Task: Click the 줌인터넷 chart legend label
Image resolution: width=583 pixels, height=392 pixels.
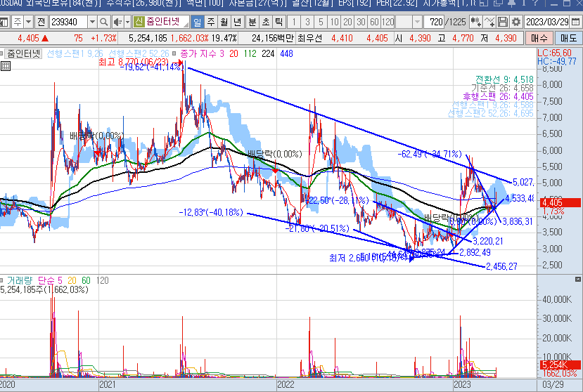Action: 24,53
